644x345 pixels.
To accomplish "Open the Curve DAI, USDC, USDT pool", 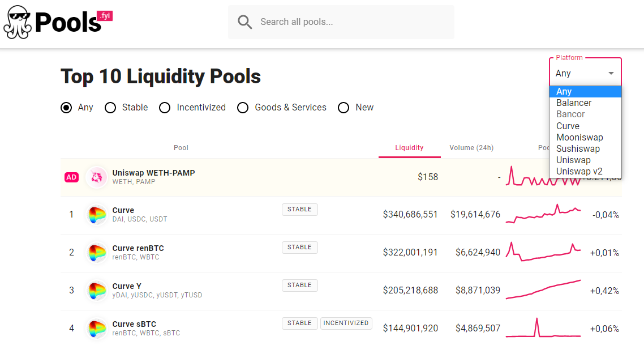I will (x=123, y=211).
